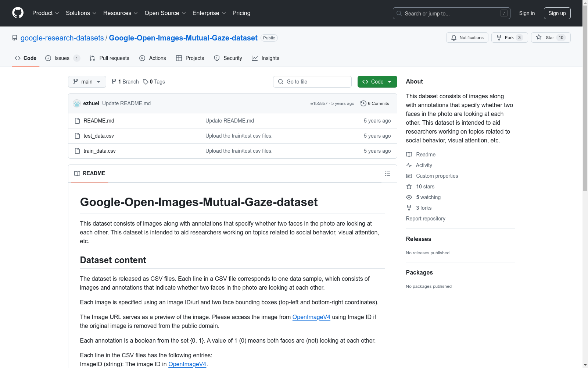Image resolution: width=588 pixels, height=368 pixels.
Task: Go to the Pricing page
Action: click(x=241, y=13)
